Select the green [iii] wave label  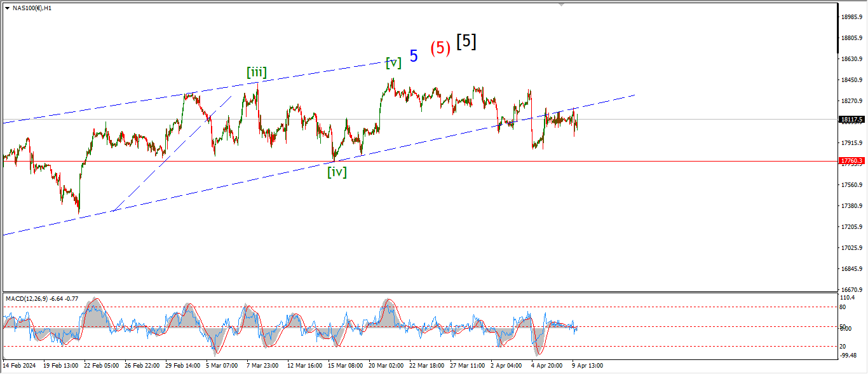(x=256, y=73)
